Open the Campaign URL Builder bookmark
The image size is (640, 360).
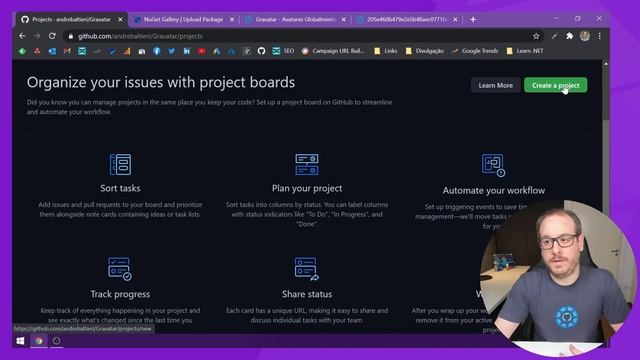coord(333,51)
